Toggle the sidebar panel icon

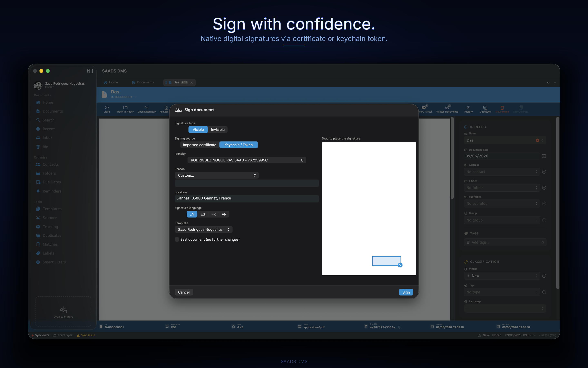pos(90,71)
